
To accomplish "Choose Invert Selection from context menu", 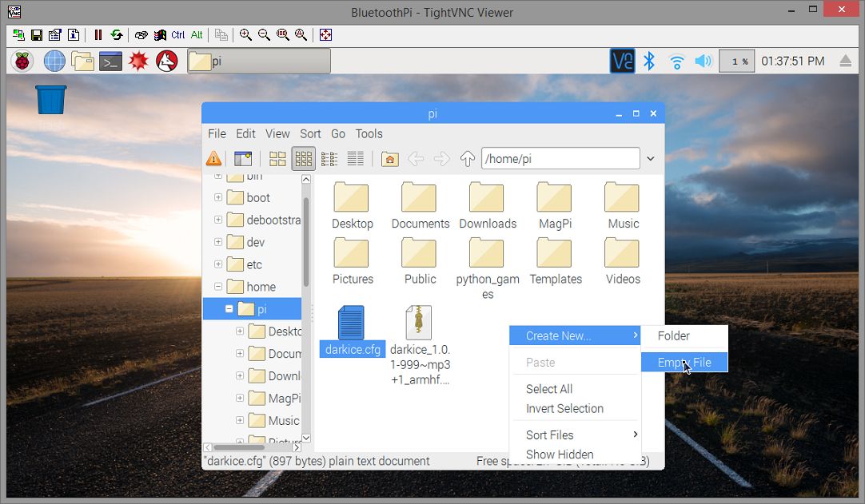I will point(574,409).
